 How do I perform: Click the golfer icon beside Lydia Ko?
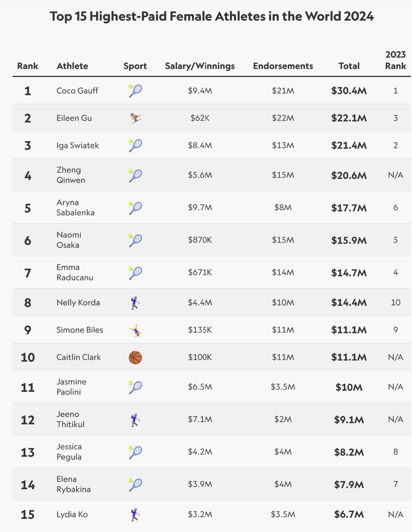coord(135,515)
